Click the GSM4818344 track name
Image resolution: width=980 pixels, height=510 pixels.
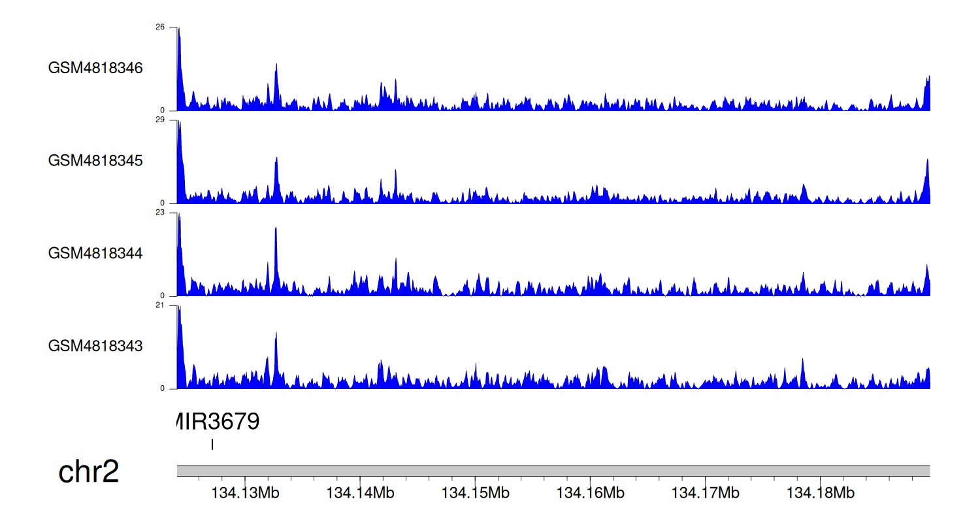95,253
